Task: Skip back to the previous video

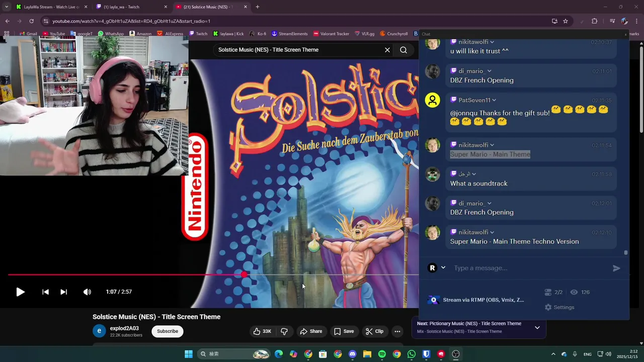Action: click(x=45, y=292)
